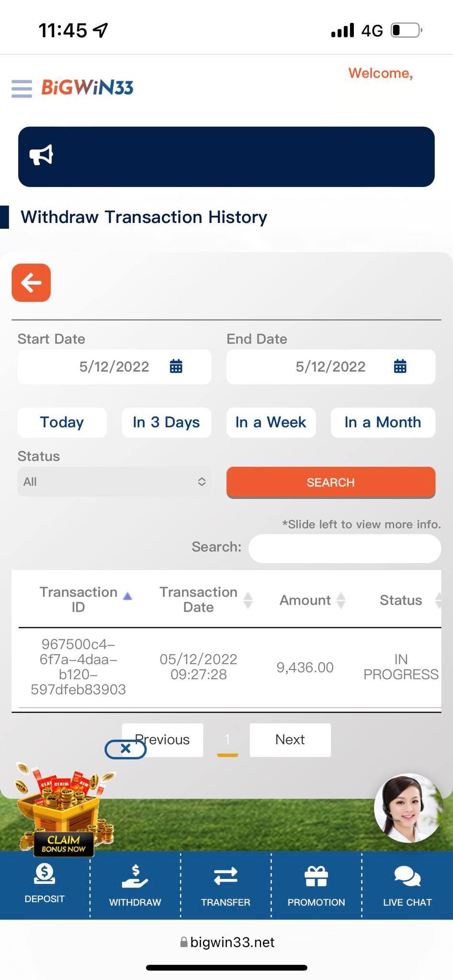The width and height of the screenshot is (453, 980).
Task: Start a Live Chat from the bottom bar
Action: pyautogui.click(x=407, y=885)
